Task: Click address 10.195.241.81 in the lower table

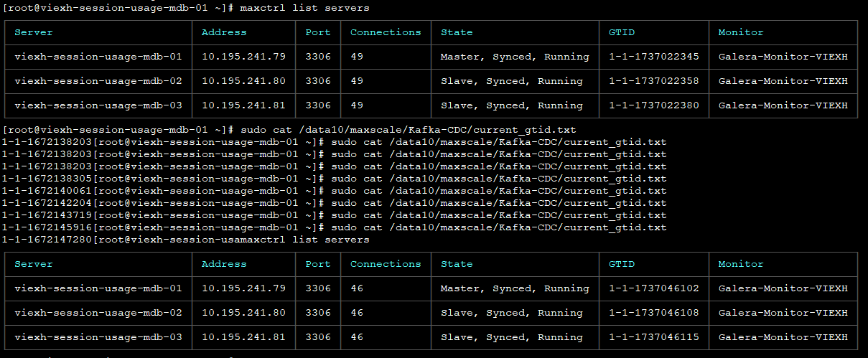Action: (243, 337)
